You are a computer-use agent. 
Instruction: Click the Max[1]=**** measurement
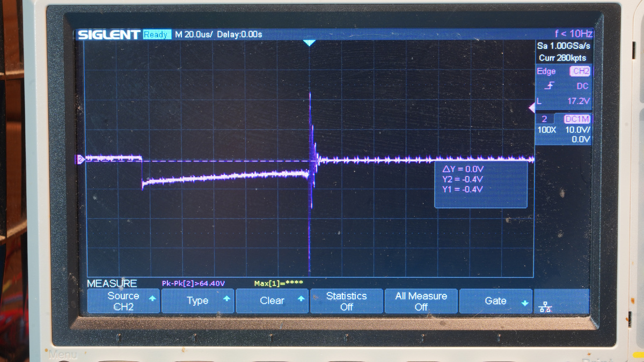(279, 283)
